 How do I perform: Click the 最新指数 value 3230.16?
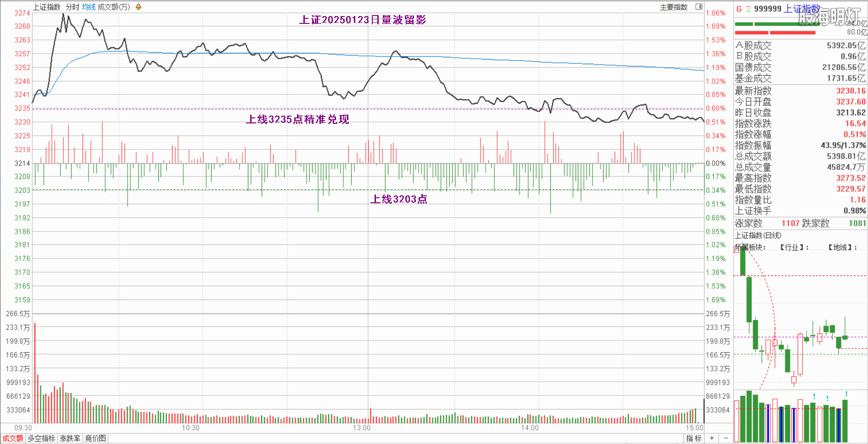click(x=851, y=91)
